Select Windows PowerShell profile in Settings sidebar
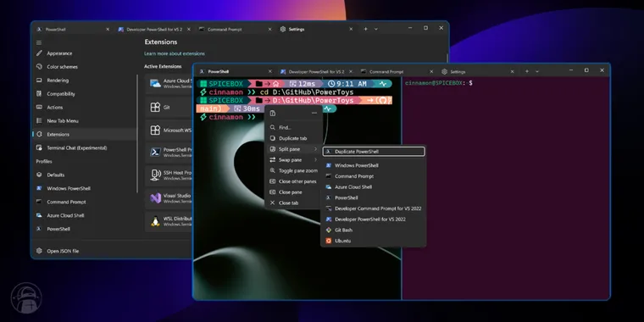 pyautogui.click(x=85, y=188)
